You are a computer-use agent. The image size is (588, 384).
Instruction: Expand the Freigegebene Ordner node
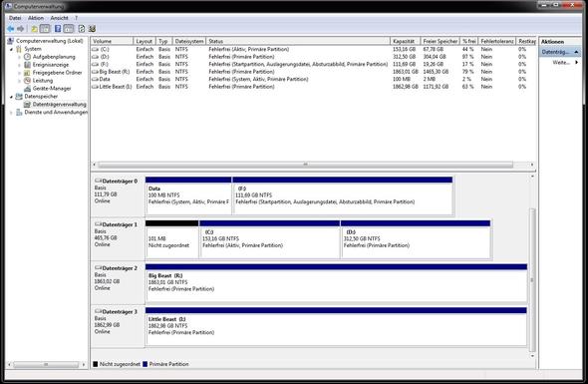coord(20,73)
